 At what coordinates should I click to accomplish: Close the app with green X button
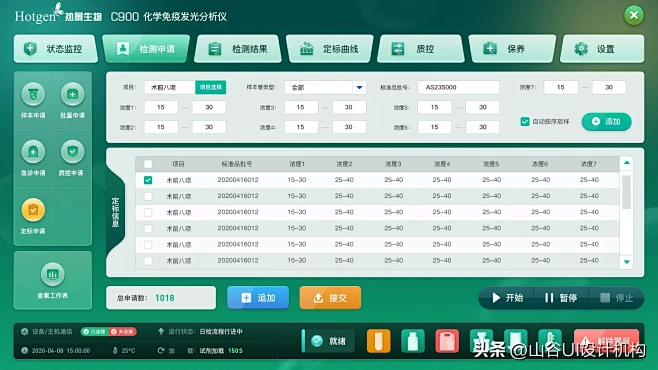tap(634, 16)
